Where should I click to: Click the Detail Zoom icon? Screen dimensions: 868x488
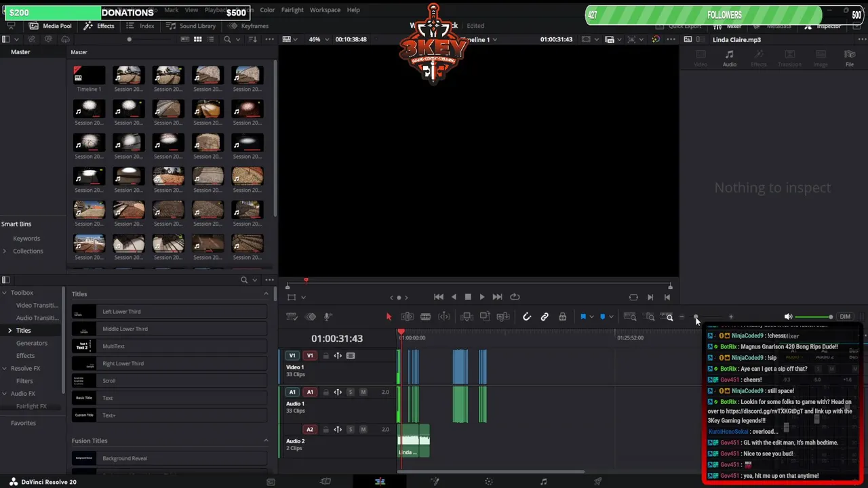[650, 317]
